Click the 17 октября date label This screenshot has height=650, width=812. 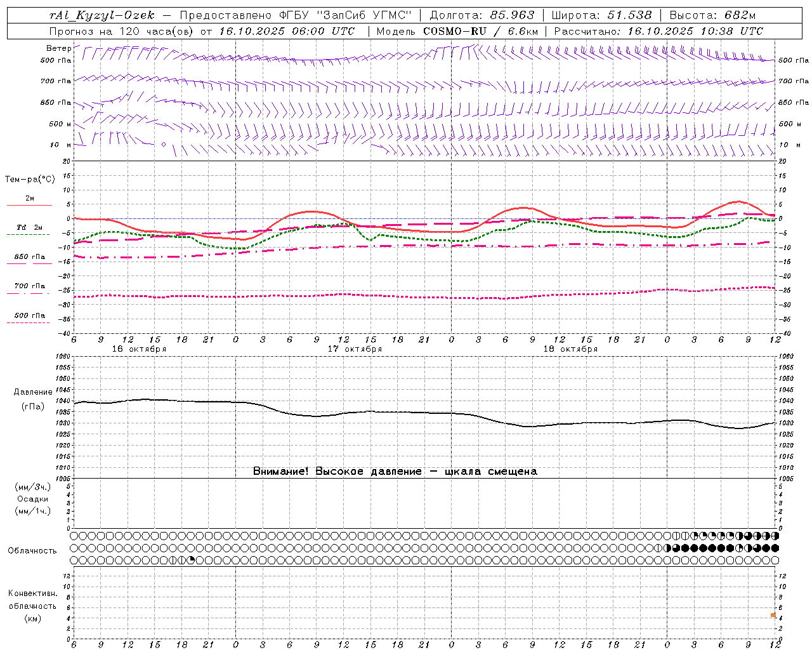coord(355,349)
